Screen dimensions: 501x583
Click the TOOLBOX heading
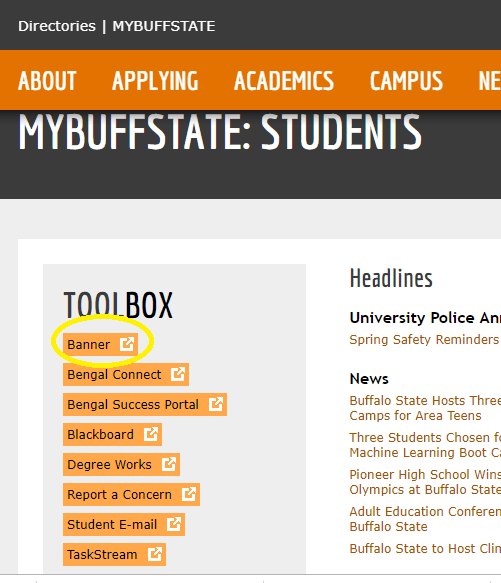click(x=118, y=305)
